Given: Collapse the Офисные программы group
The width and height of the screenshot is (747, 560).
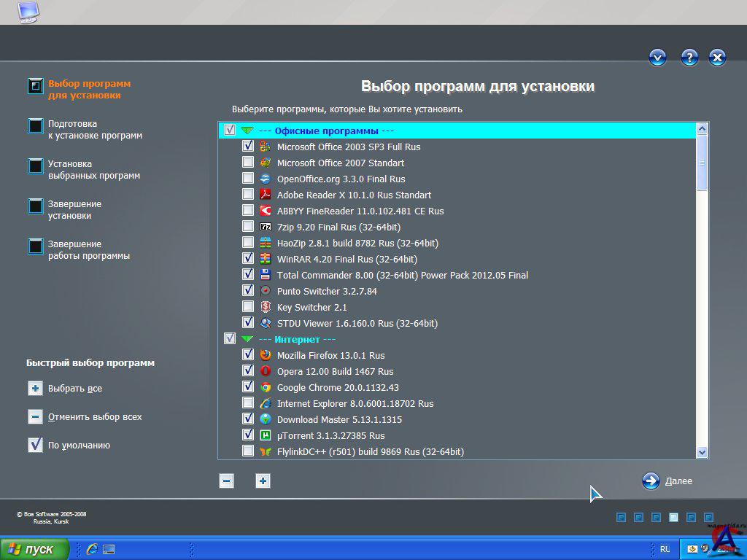Looking at the screenshot, I should point(248,131).
